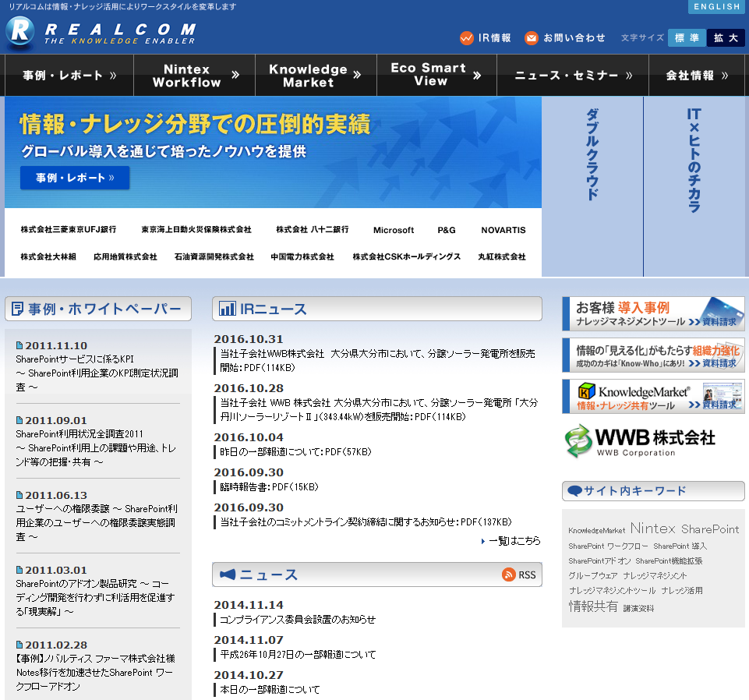Click document icon beside 2011.02.28 entry
Screen dimensions: 749x700
coord(19,645)
